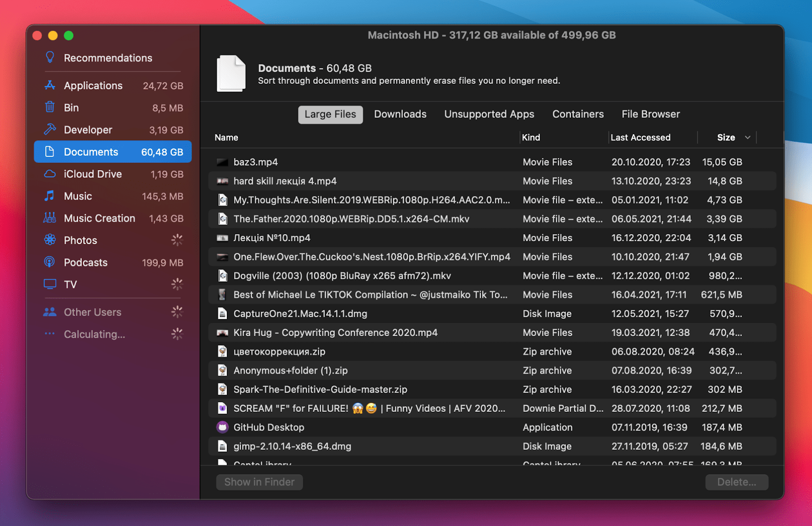Select the Large Files tab
This screenshot has height=526, width=812.
[330, 114]
